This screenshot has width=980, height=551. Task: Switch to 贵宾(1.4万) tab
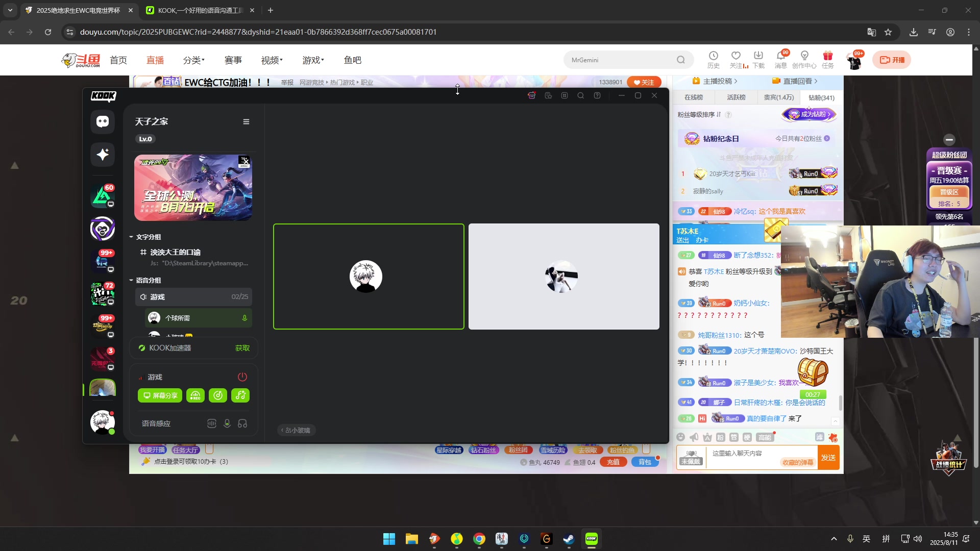coord(779,97)
